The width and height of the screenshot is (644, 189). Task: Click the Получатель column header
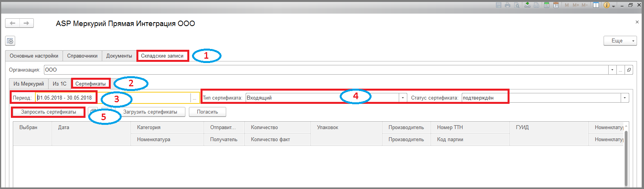224,140
